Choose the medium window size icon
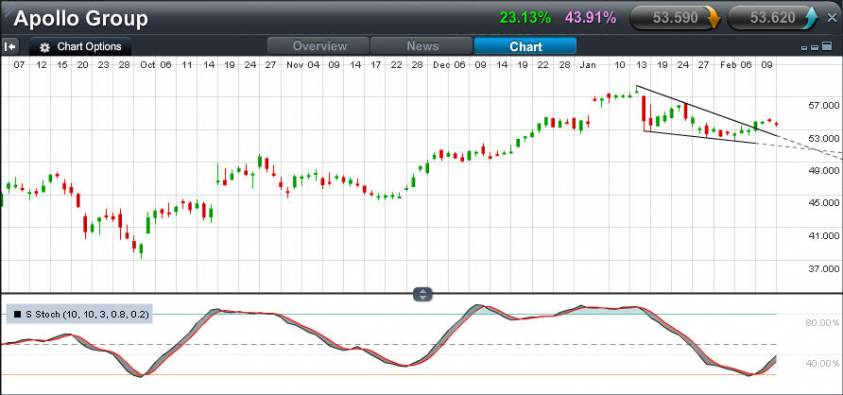Image resolution: width=843 pixels, height=395 pixels. [x=814, y=47]
